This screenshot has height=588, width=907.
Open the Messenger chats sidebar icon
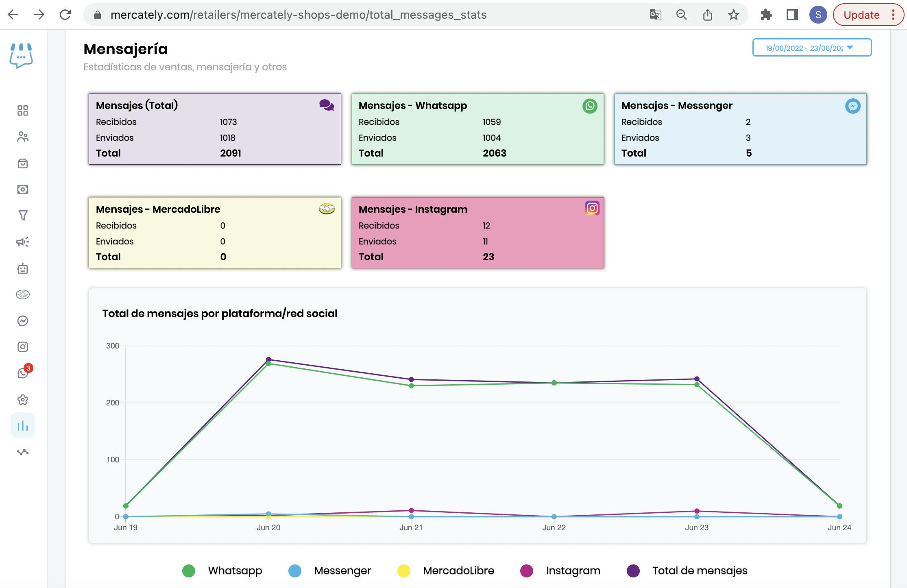pos(23,321)
